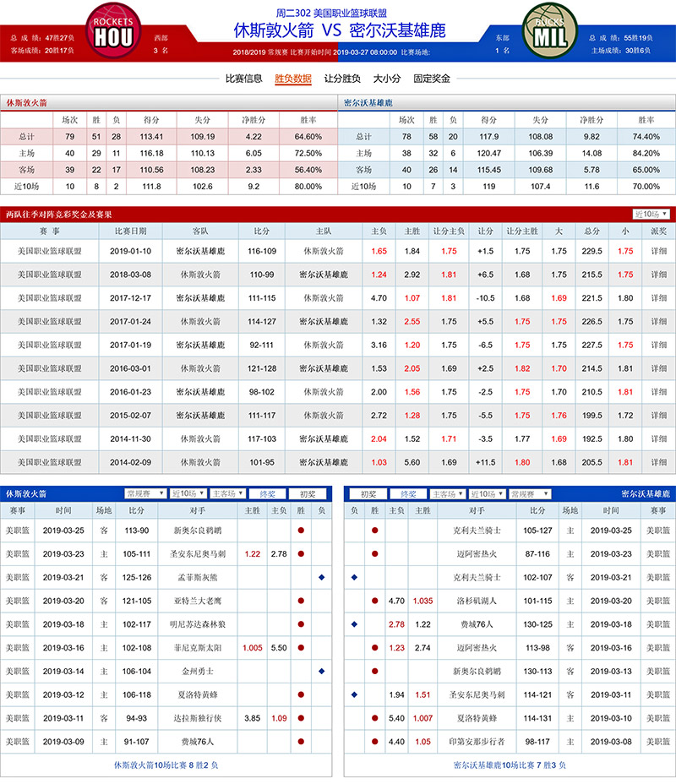This screenshot has width=676, height=784.
Task: Click red win dot for Rockets 2019-03-11 game
Action: coord(301,718)
